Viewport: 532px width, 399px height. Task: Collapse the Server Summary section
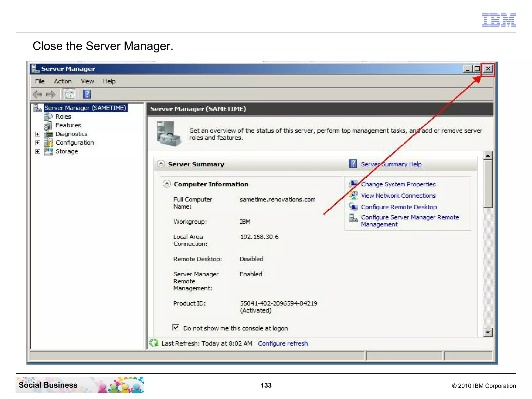pyautogui.click(x=161, y=164)
